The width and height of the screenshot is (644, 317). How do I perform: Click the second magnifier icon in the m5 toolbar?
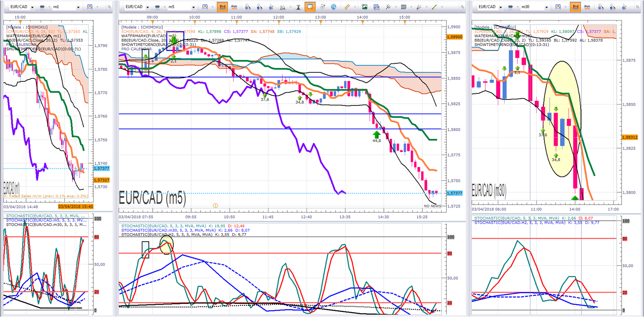[x=260, y=7]
